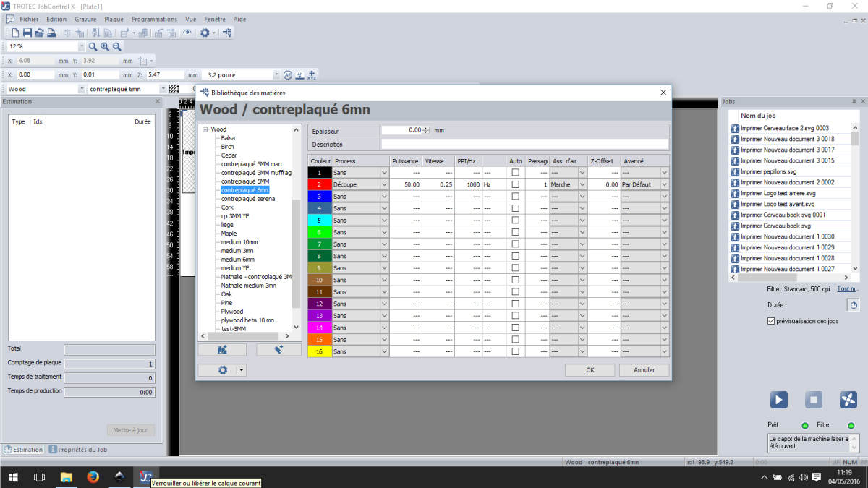
Task: Click the cyan color 5 swatch
Action: click(319, 221)
